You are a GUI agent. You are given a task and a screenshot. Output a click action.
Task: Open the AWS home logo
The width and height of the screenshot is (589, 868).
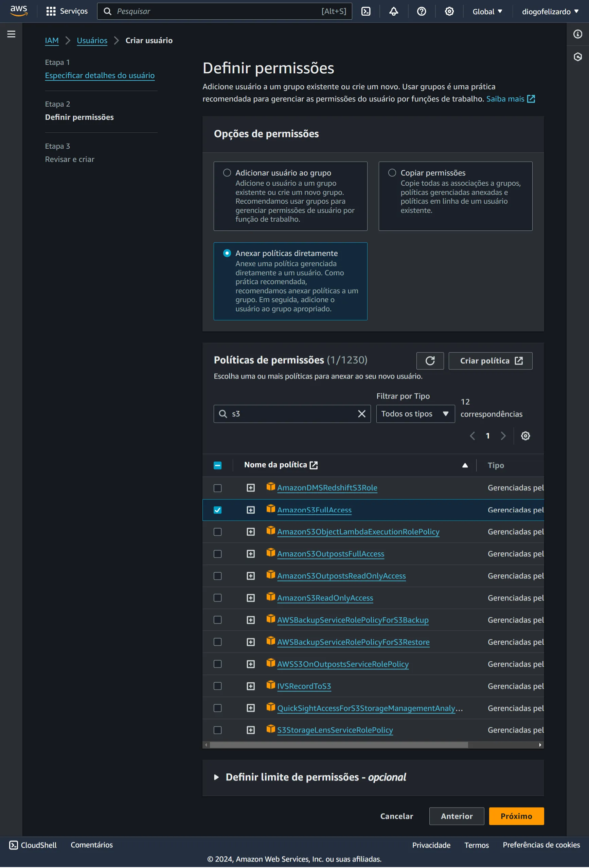[19, 11]
